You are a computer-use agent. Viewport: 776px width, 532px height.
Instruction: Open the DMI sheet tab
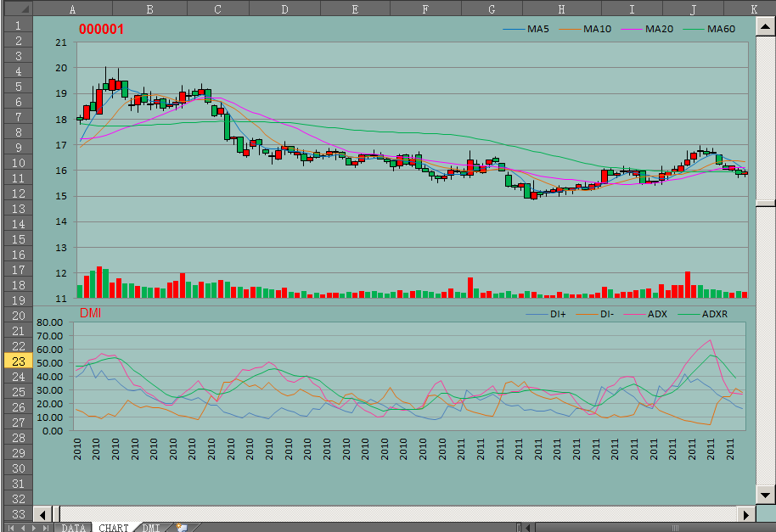click(150, 528)
